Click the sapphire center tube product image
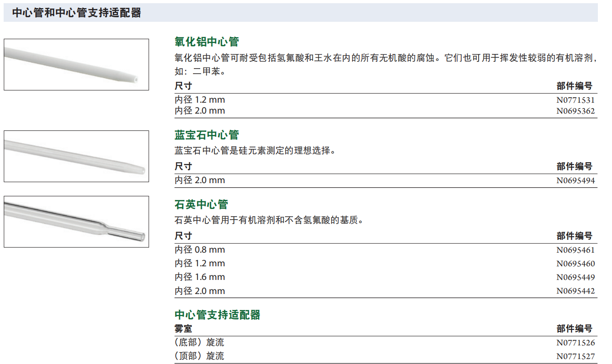 (76, 156)
